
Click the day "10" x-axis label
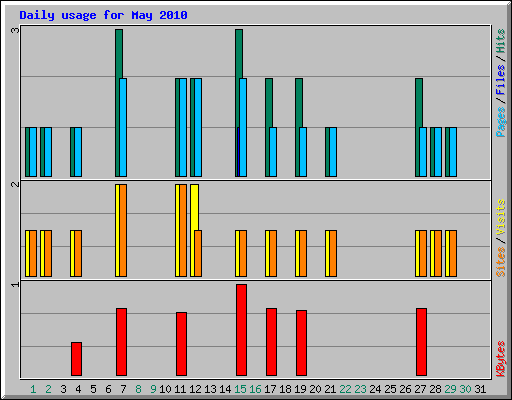pyautogui.click(x=165, y=389)
